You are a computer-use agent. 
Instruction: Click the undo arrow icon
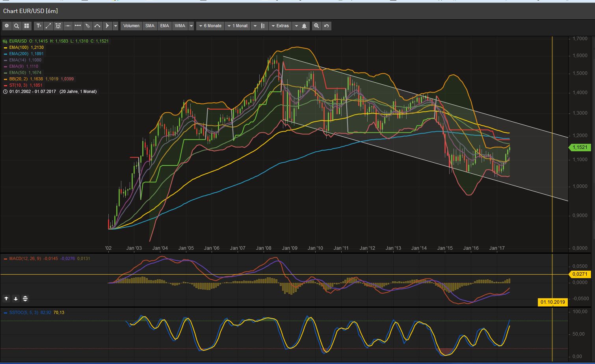pyautogui.click(x=326, y=26)
